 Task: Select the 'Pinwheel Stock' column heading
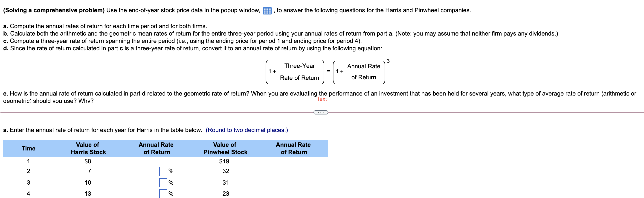[x=225, y=152]
